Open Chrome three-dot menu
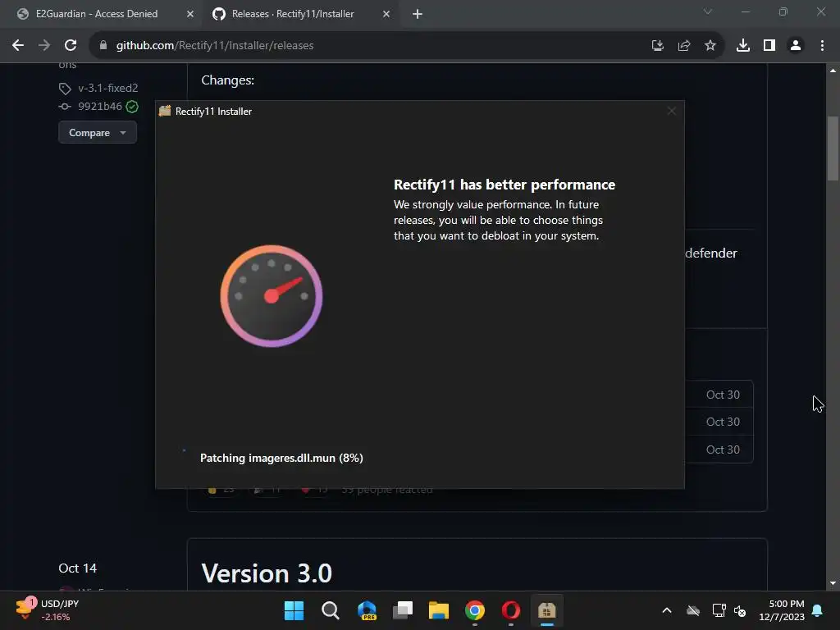The height and width of the screenshot is (630, 840). [822, 46]
